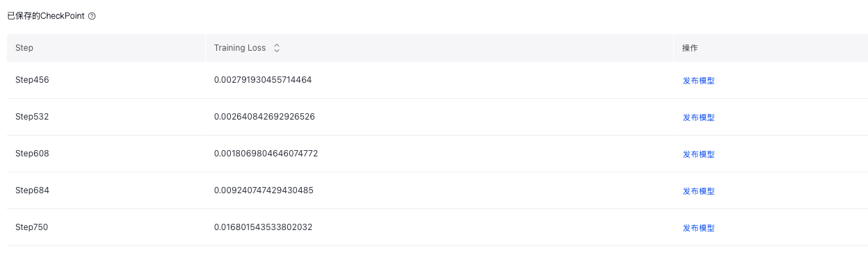Sort the table by Training Loss
The image size is (868, 253).
(x=277, y=48)
